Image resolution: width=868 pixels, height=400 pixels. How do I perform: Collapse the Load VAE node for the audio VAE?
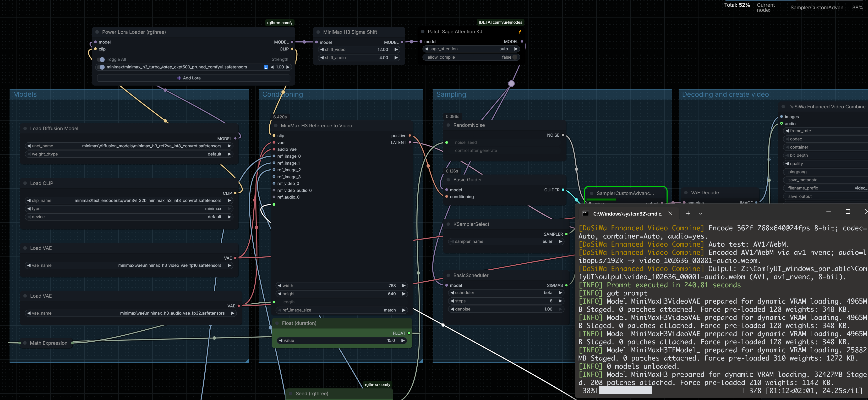25,296
